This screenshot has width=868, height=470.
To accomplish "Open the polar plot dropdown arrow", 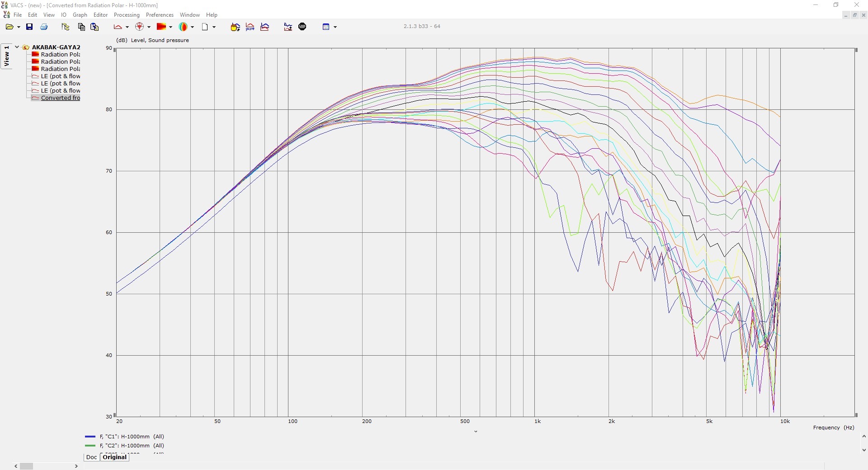I will pyautogui.click(x=149, y=27).
